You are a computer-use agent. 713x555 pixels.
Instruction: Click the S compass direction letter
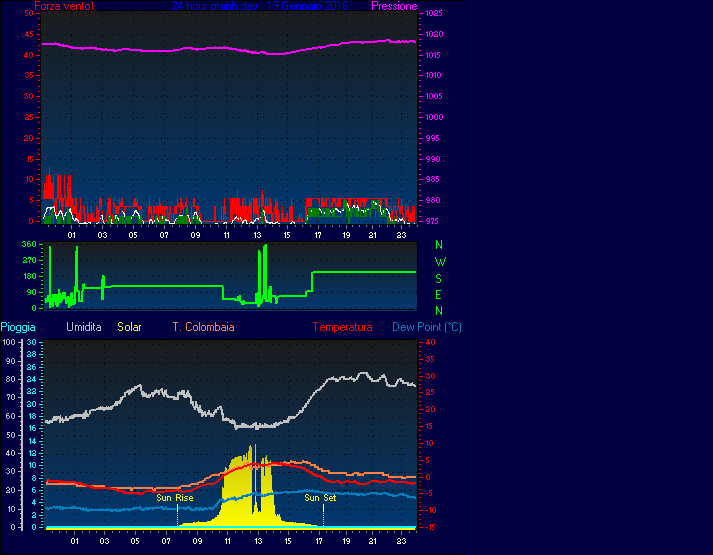(438, 278)
